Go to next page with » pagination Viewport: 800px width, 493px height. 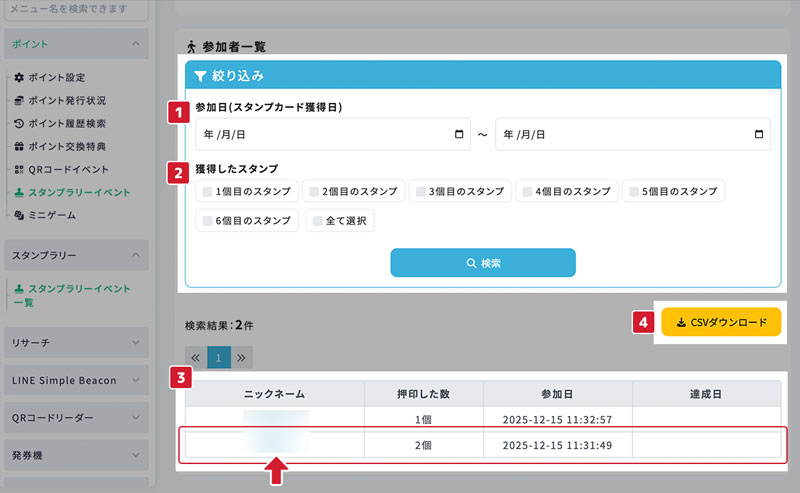pos(241,357)
